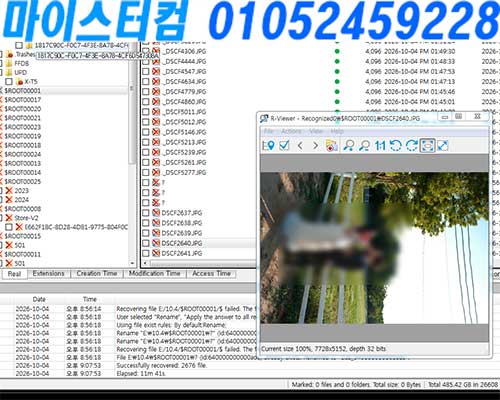The width and height of the screenshot is (500, 400).
Task: Toggle the fit-to-window icon in R-Viewer
Action: pyautogui.click(x=427, y=145)
